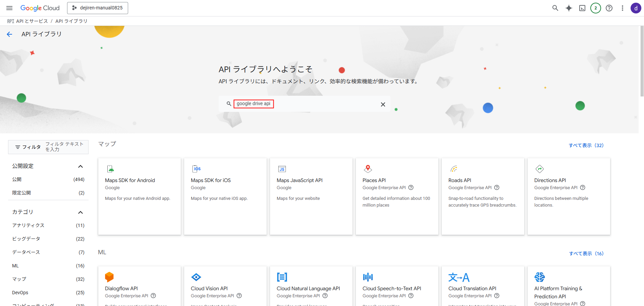Open the notifications badge showing 2

[x=596, y=8]
